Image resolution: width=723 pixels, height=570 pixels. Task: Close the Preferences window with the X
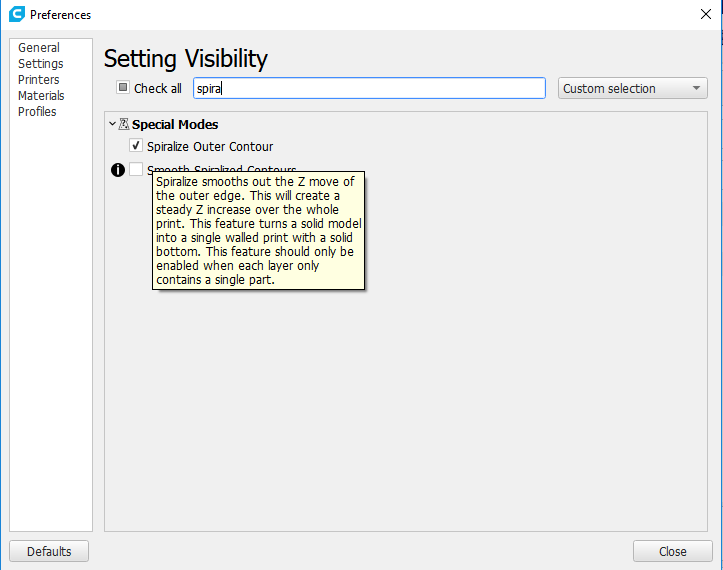coord(705,14)
